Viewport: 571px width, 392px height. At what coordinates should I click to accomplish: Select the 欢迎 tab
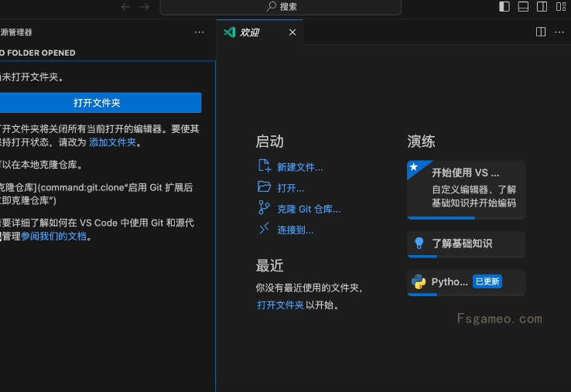(x=260, y=32)
